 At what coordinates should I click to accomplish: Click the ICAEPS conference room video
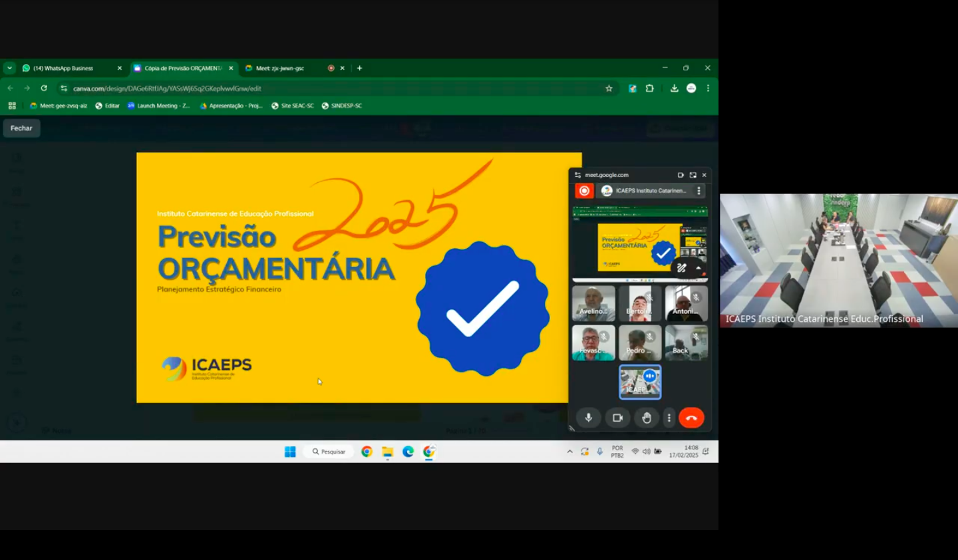[839, 260]
